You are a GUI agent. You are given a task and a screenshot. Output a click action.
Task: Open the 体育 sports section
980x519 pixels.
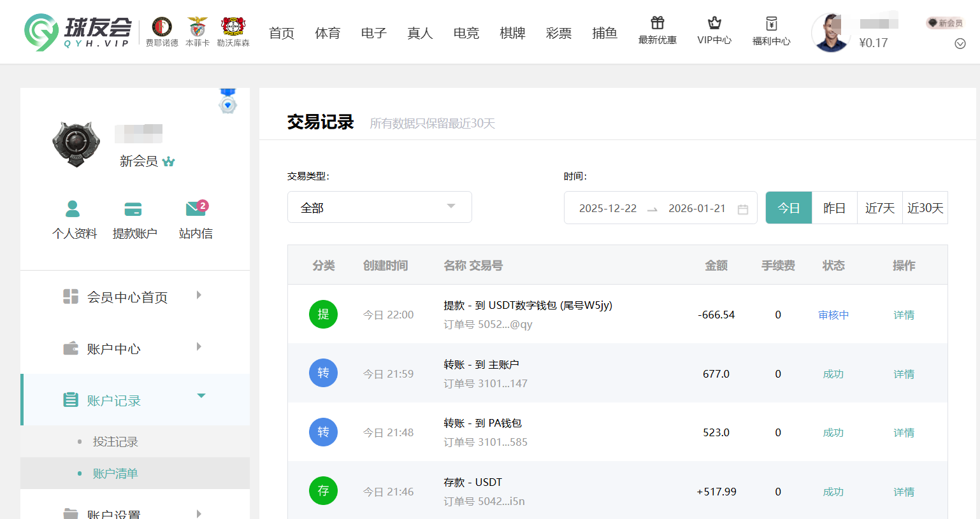click(x=328, y=33)
